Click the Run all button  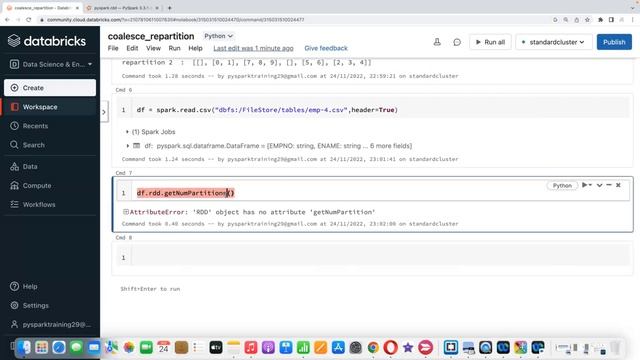click(x=490, y=42)
